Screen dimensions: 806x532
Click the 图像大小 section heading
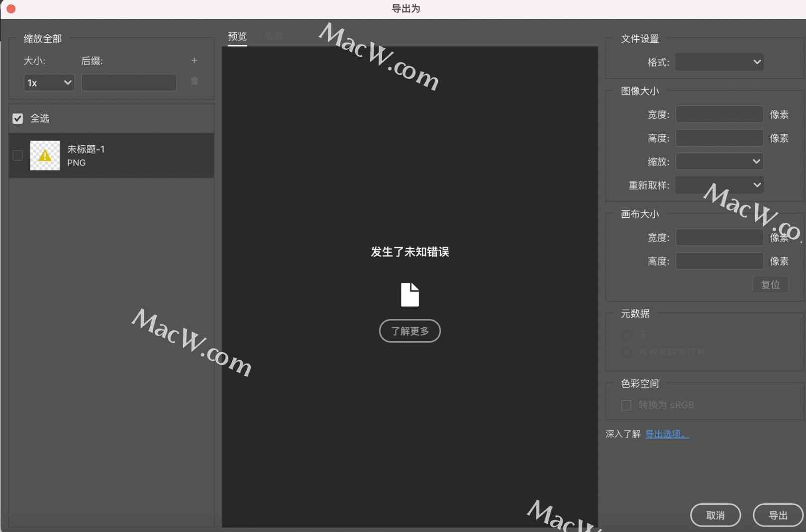coord(640,91)
